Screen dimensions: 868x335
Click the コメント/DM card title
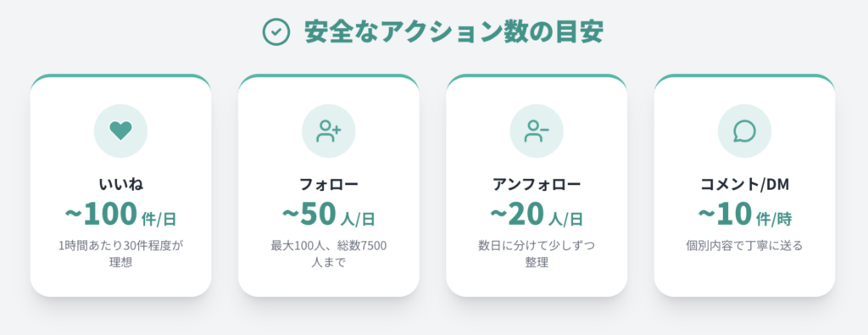[x=744, y=184]
